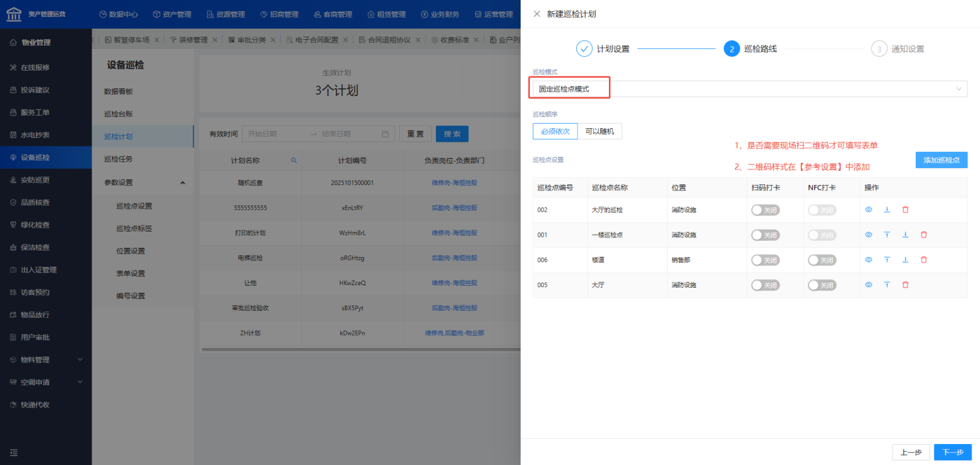
Task: Click the search icon in 计划名称 column
Action: [x=293, y=160]
